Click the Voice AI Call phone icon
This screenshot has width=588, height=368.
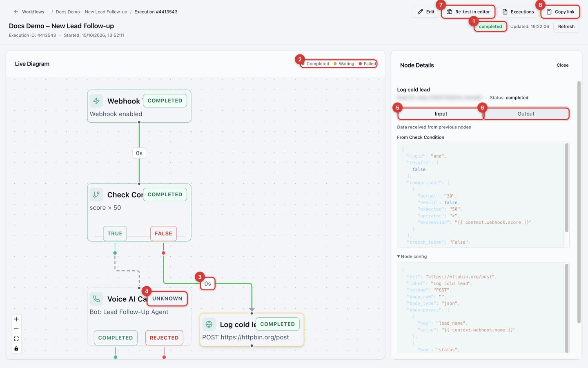(96, 299)
